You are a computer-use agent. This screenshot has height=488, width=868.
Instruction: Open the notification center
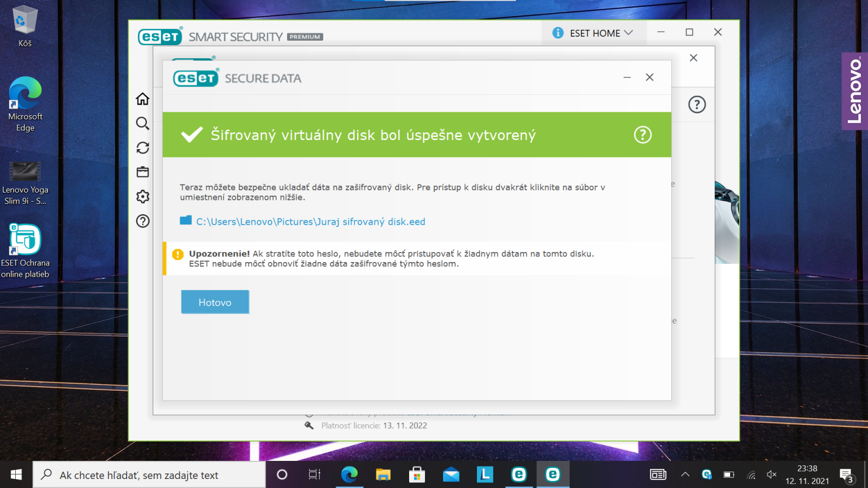point(847,474)
